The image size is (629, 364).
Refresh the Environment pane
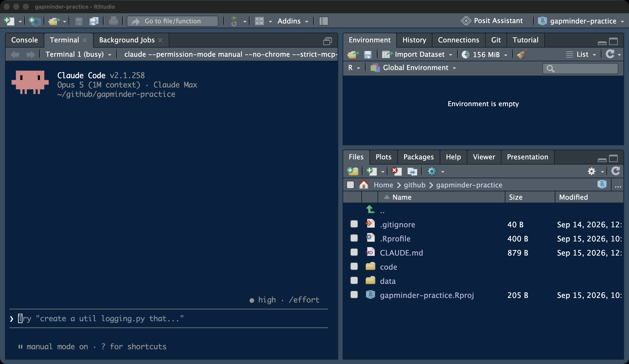click(x=610, y=54)
